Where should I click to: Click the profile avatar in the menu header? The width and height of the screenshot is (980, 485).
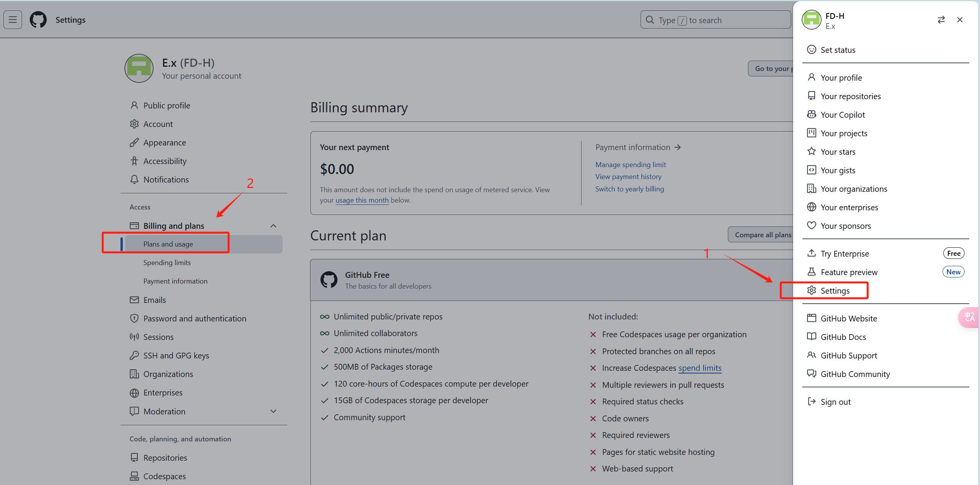tap(811, 20)
